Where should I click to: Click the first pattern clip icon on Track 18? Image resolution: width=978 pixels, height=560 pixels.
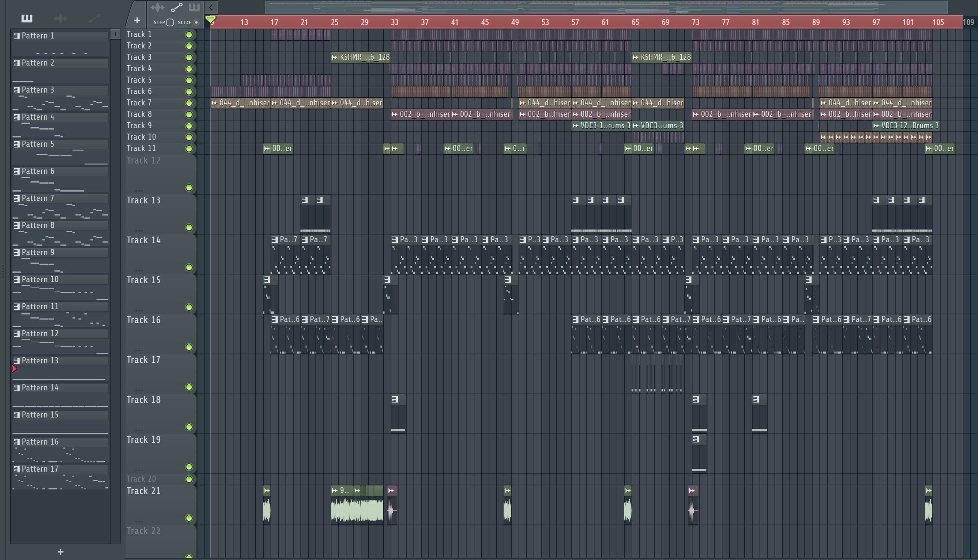[395, 399]
